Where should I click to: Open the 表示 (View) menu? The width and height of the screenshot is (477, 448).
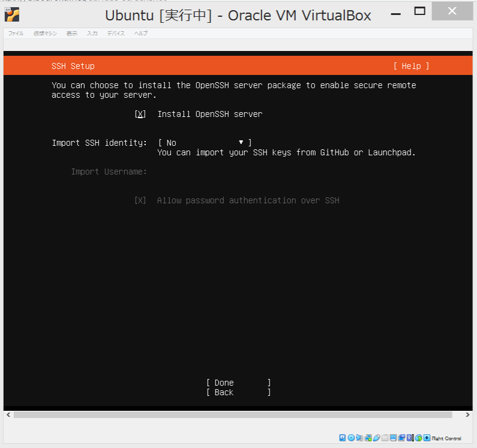[x=72, y=33]
